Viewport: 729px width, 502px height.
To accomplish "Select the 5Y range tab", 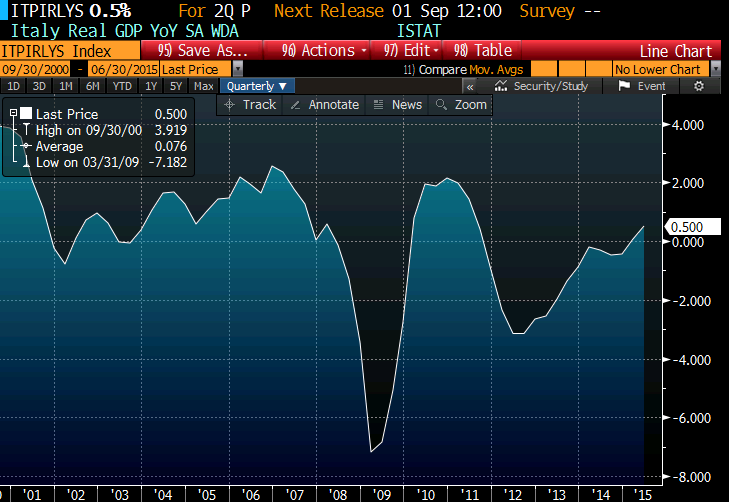I will tap(176, 86).
